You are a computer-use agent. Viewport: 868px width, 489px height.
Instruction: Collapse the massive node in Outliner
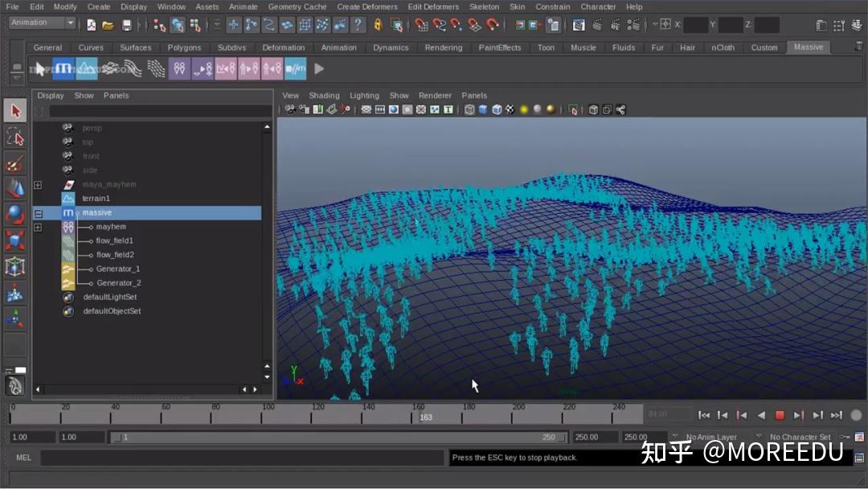(x=38, y=213)
